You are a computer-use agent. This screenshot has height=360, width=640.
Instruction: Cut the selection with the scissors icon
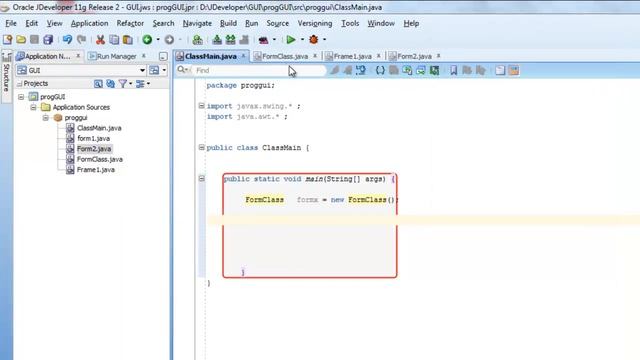pos(100,40)
